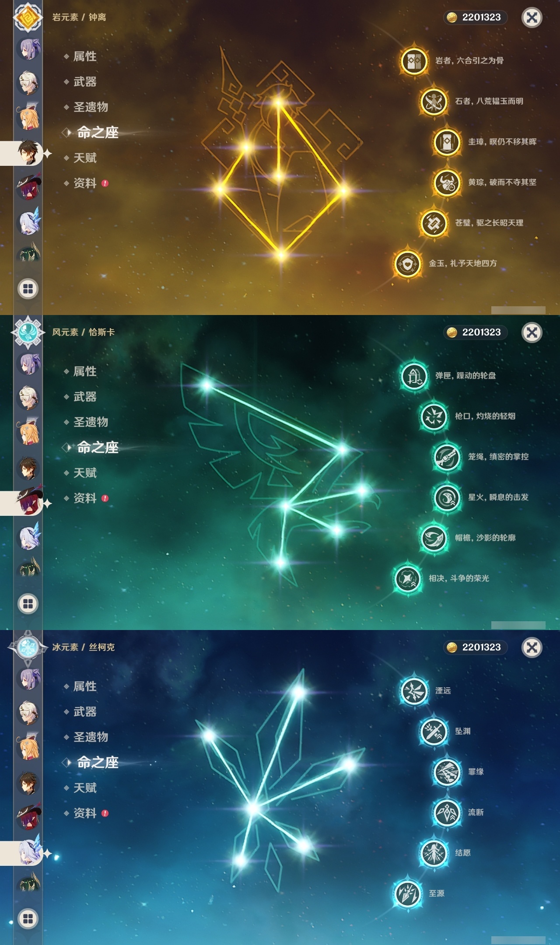This screenshot has height=945, width=560.
Task: Open 资料 with red alert in top panel
Action: pos(86,183)
